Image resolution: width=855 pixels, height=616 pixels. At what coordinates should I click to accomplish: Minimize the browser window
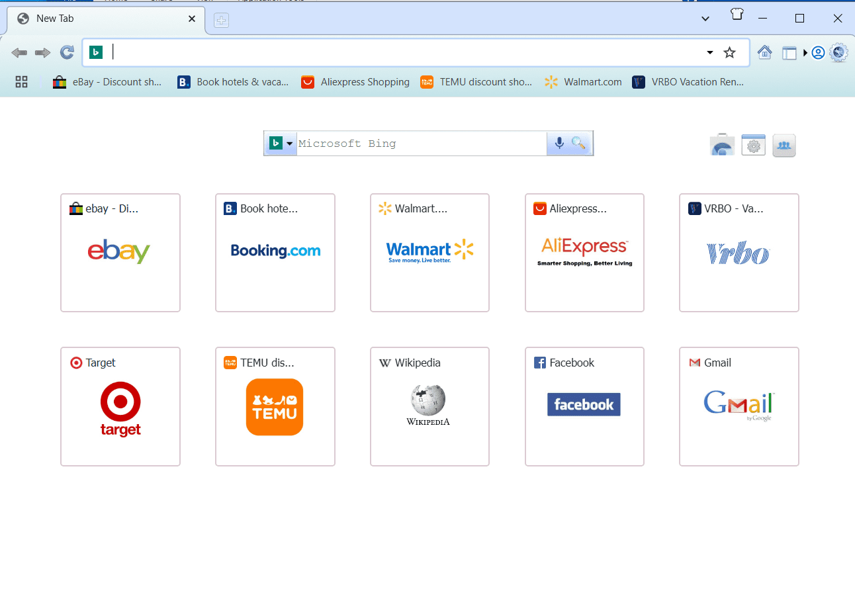(763, 19)
